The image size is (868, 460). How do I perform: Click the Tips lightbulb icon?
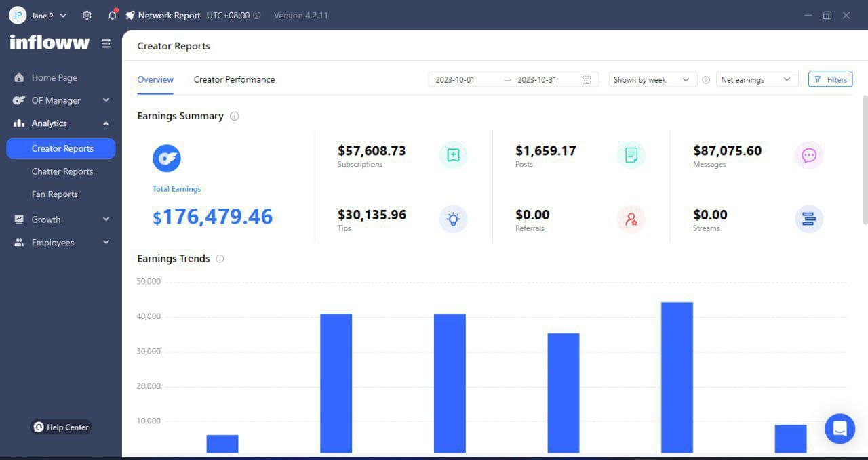point(453,219)
